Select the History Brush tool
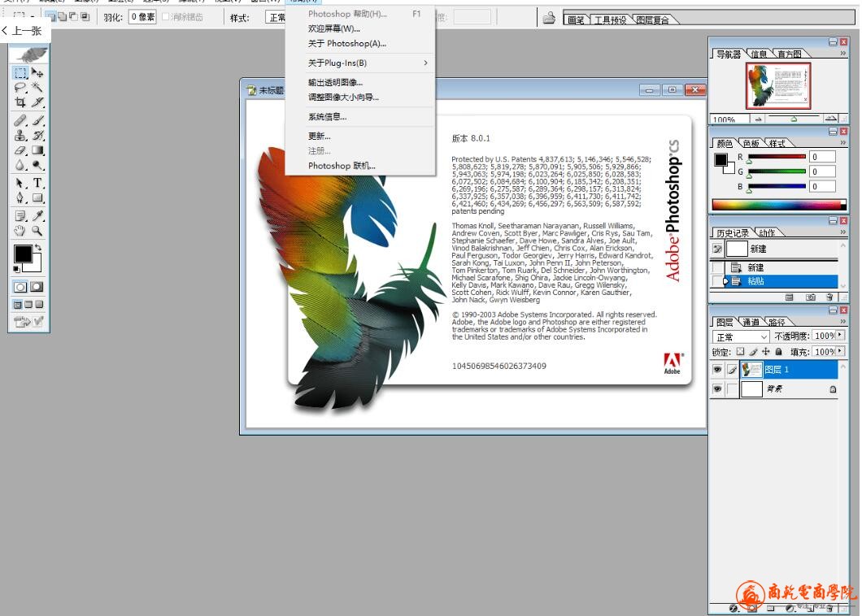Viewport: 862px width, 616px height. 37,135
